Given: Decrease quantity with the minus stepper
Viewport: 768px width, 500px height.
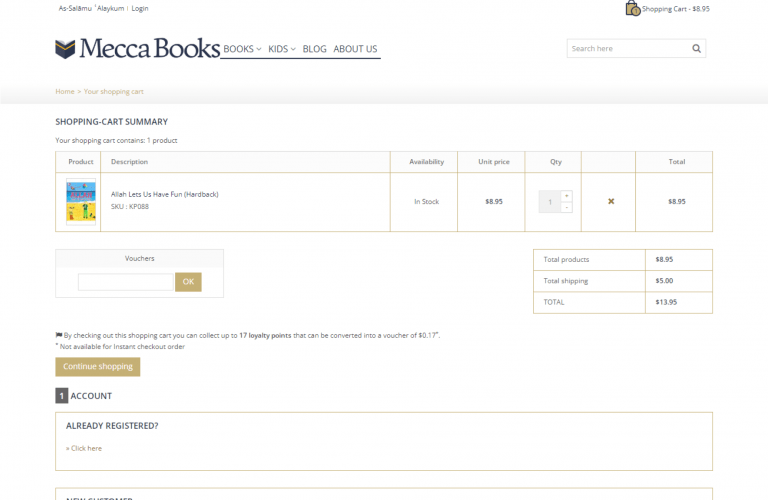Looking at the screenshot, I should click(x=567, y=208).
